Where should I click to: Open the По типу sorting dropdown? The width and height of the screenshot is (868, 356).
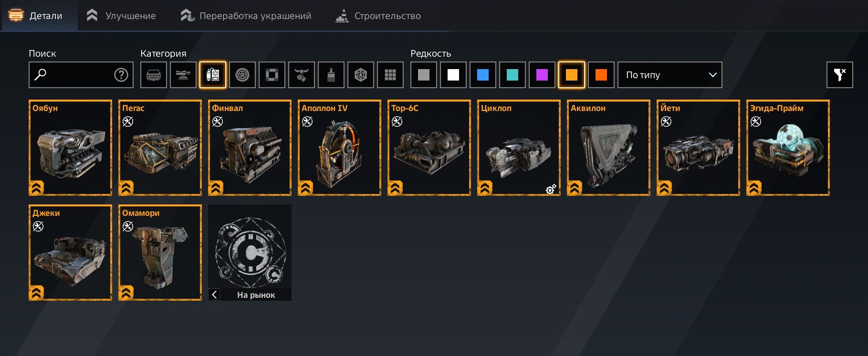coord(670,75)
